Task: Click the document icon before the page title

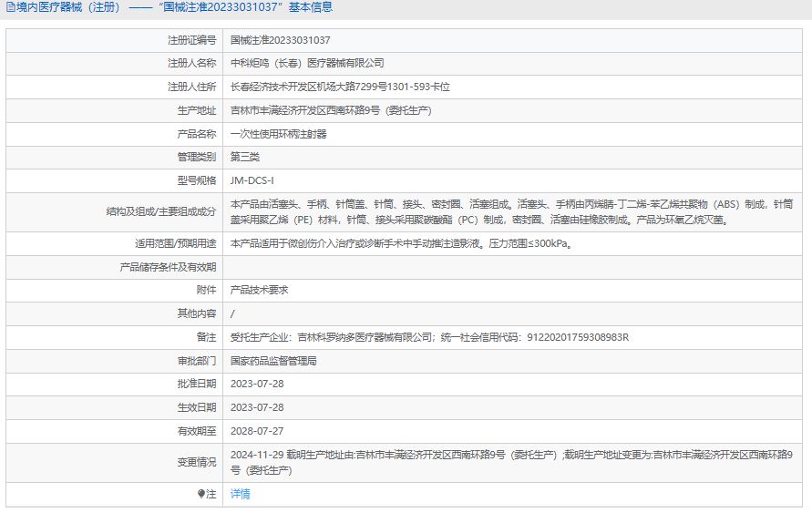Action: pyautogui.click(x=10, y=7)
